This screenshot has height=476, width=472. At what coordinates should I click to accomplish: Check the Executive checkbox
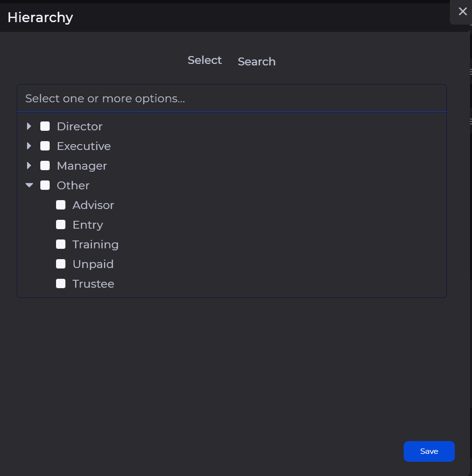point(45,146)
